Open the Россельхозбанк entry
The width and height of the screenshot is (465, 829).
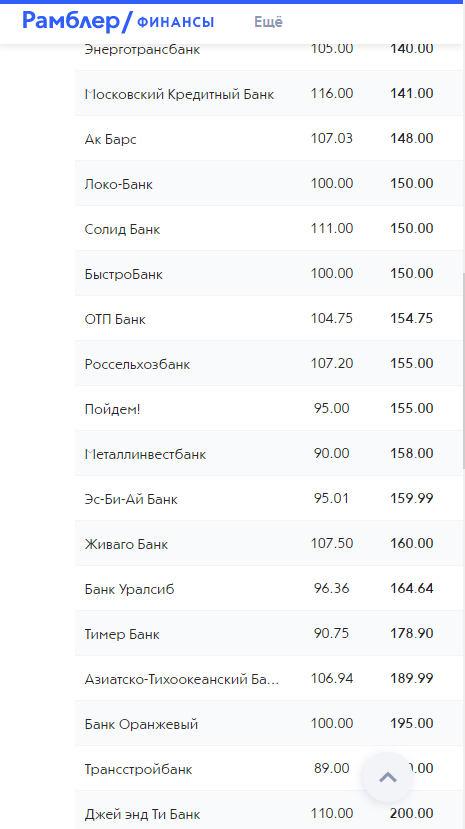(270, 363)
